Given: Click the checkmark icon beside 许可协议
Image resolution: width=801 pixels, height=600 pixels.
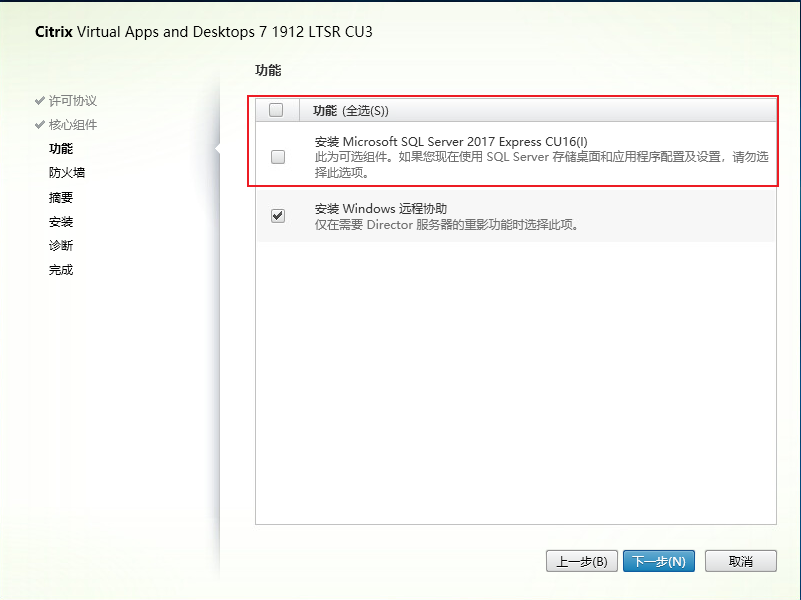Looking at the screenshot, I should pos(40,101).
